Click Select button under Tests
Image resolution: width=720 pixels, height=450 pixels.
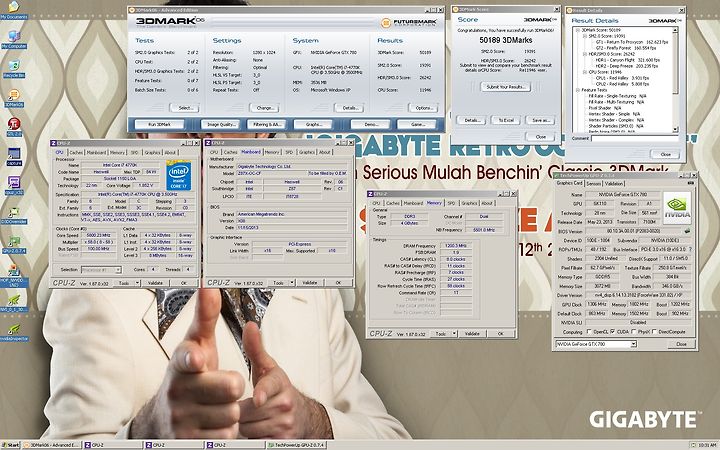click(184, 108)
